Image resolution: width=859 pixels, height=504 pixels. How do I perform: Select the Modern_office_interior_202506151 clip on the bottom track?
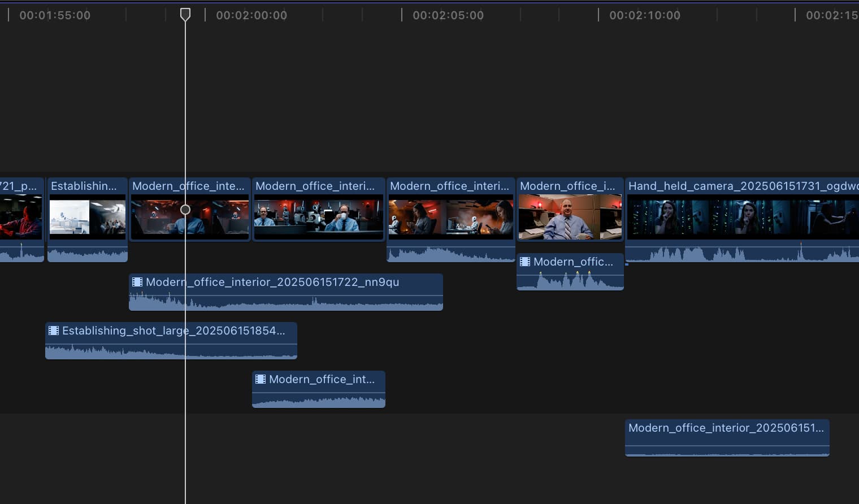click(x=727, y=438)
